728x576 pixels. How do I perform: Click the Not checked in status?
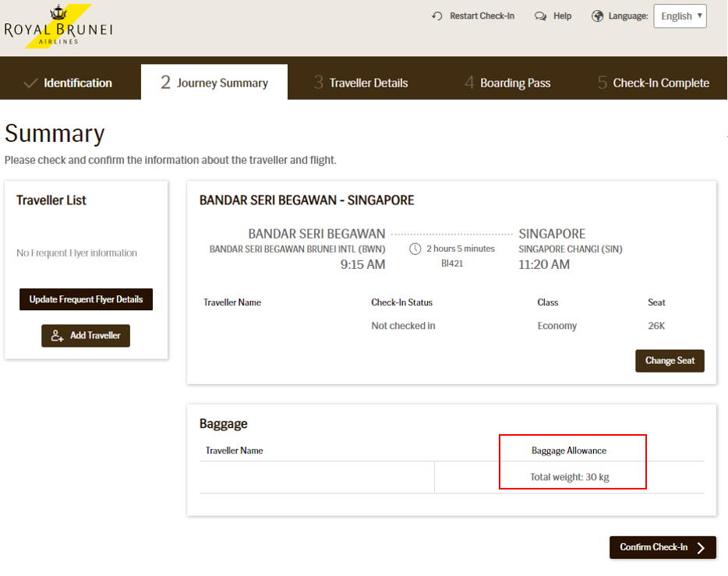point(403,326)
